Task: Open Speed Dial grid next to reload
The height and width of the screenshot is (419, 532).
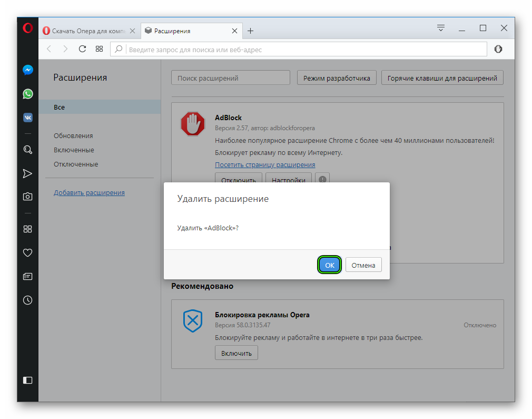Action: [x=99, y=49]
